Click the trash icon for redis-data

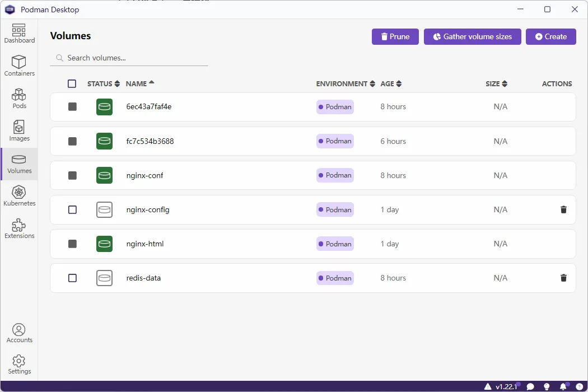pyautogui.click(x=563, y=278)
